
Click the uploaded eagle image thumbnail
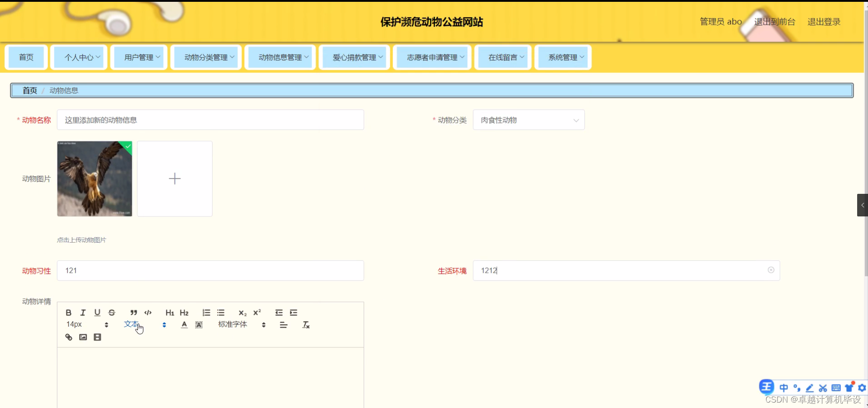click(95, 178)
